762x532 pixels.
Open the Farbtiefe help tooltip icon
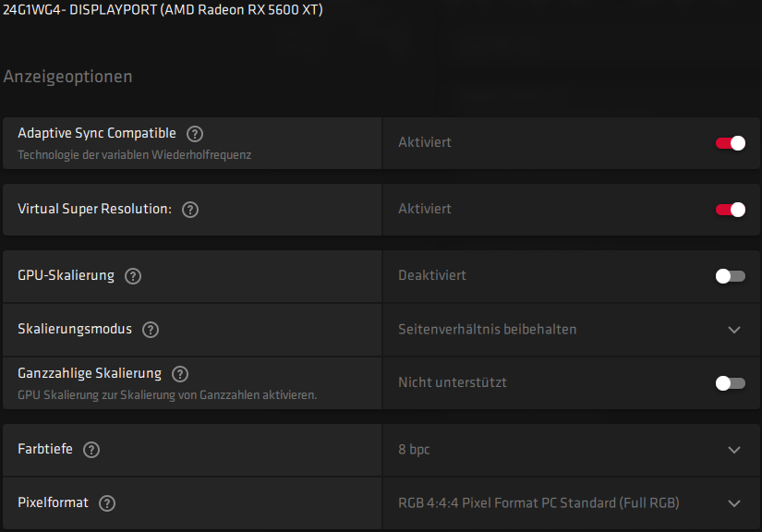[x=91, y=450]
